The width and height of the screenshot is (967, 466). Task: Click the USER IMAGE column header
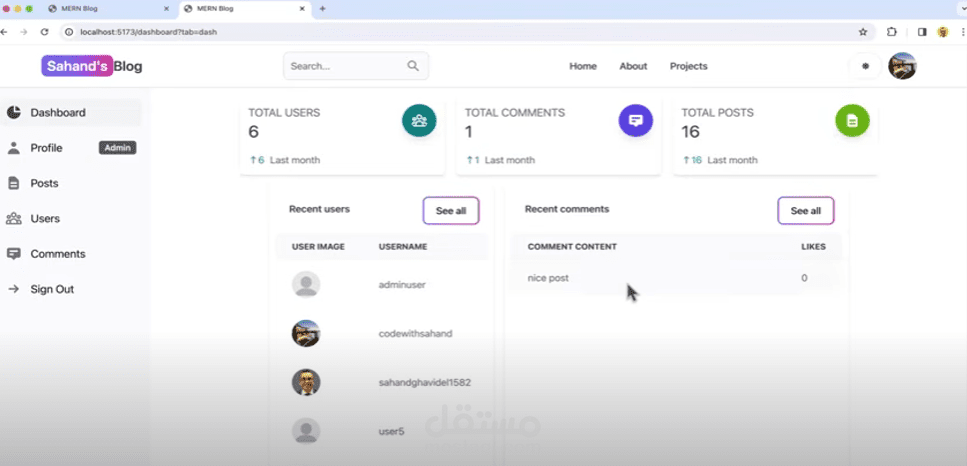pos(318,247)
